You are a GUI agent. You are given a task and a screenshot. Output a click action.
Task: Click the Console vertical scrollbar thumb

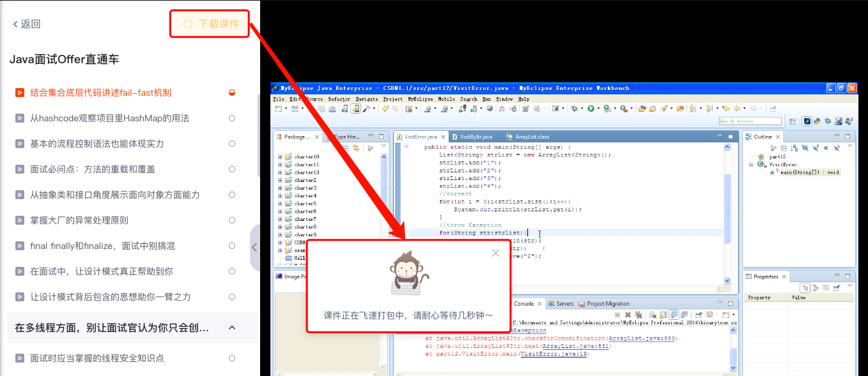(x=733, y=354)
